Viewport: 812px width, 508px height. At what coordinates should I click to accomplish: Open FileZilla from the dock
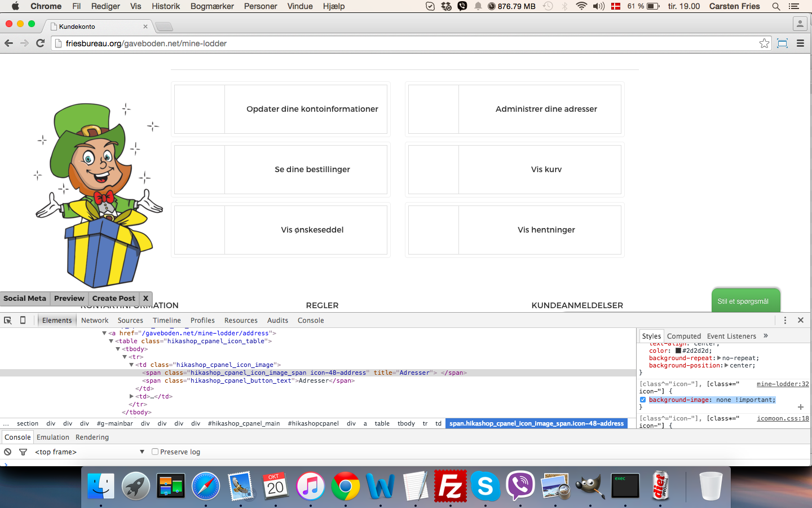[x=450, y=486]
